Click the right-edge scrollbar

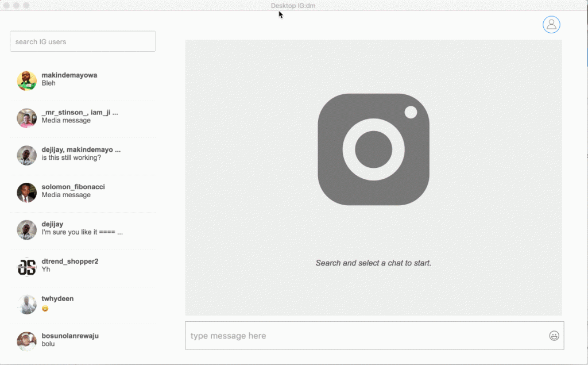point(586,156)
